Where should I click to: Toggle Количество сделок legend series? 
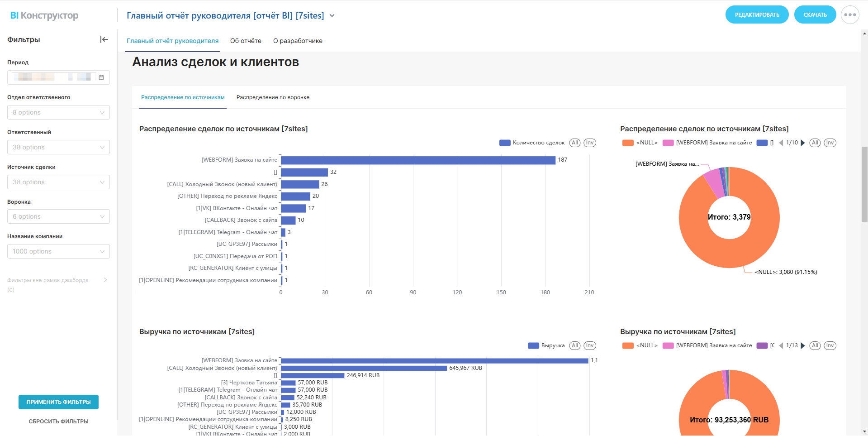click(532, 143)
